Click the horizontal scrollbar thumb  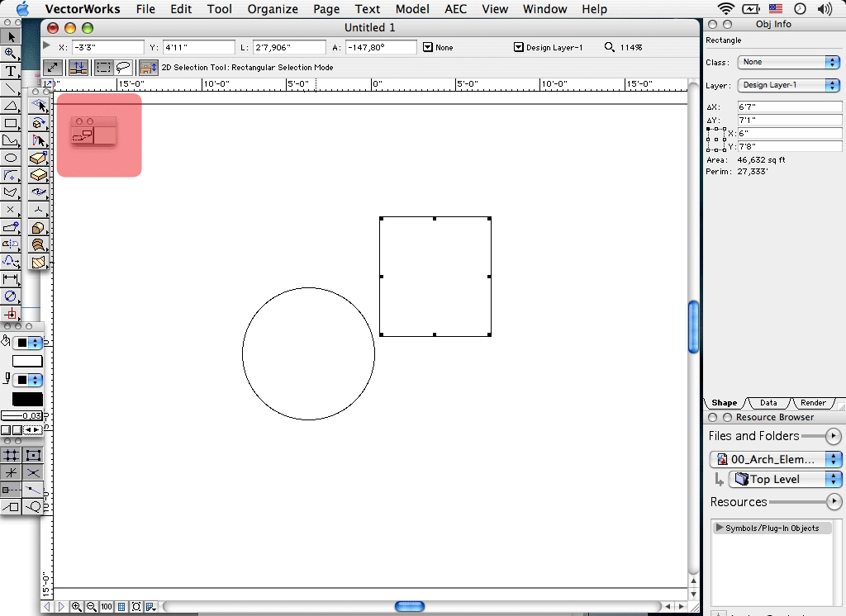[410, 607]
